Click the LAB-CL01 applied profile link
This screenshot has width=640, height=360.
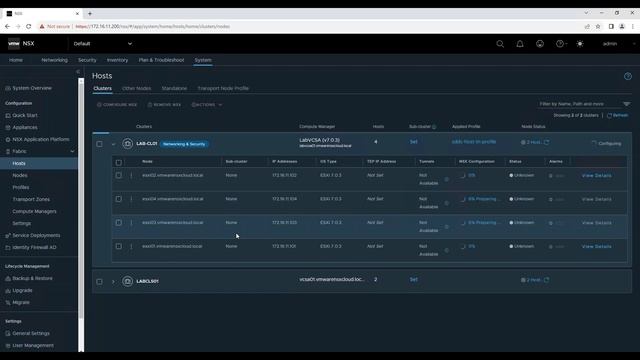tap(474, 142)
